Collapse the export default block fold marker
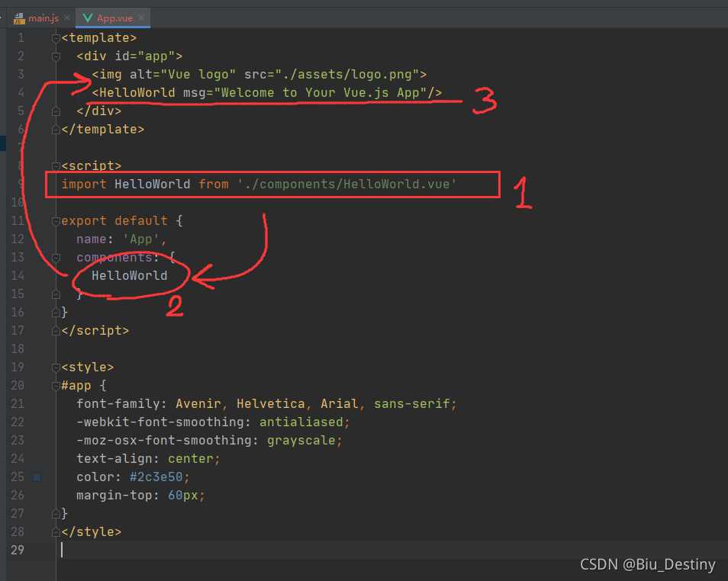This screenshot has width=728, height=581. click(x=56, y=221)
